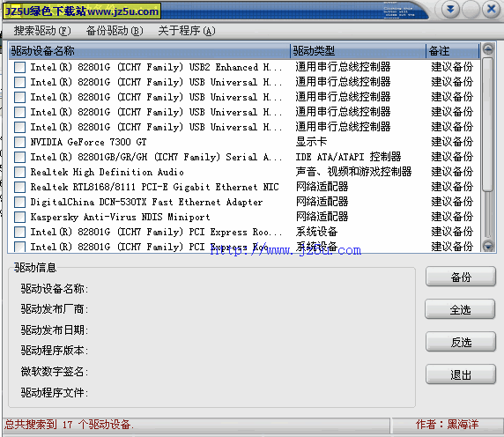Click the 微软数字签名 label
Viewport: 504px width, 437px height.
pos(55,372)
